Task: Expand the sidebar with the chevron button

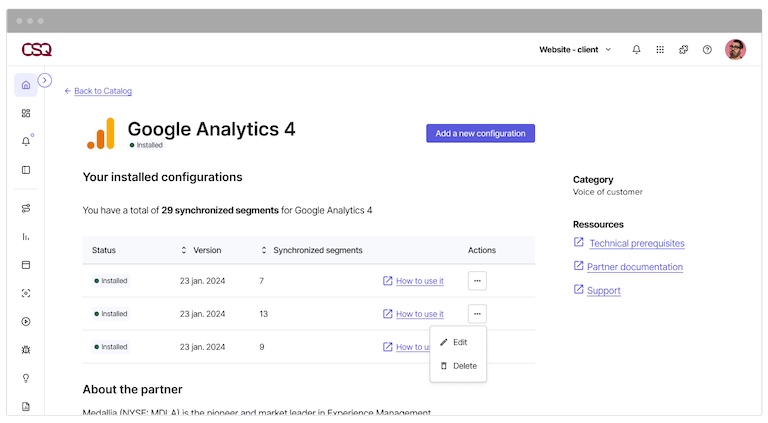Action: [45, 80]
